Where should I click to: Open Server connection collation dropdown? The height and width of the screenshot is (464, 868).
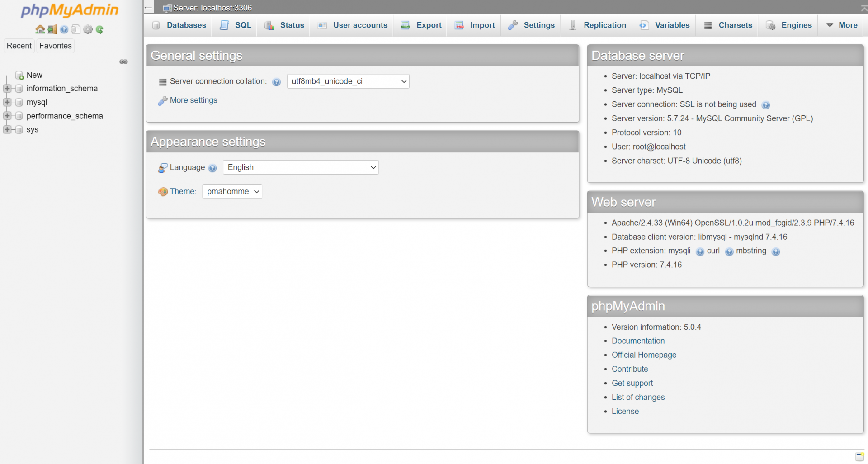point(348,81)
